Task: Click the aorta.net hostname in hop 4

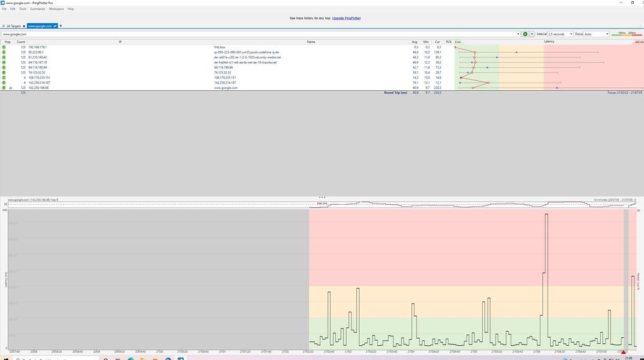Action: tap(245, 62)
